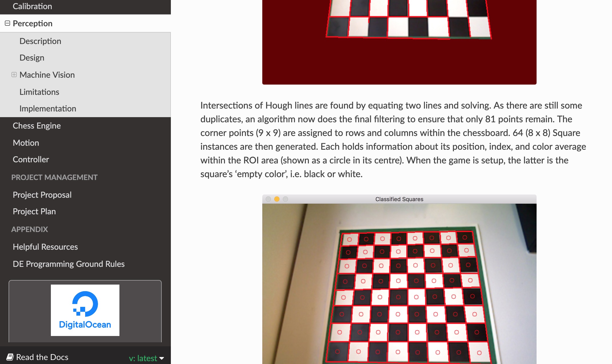The image size is (612, 364).
Task: Click the yellow macOS traffic light icon
Action: (x=277, y=199)
